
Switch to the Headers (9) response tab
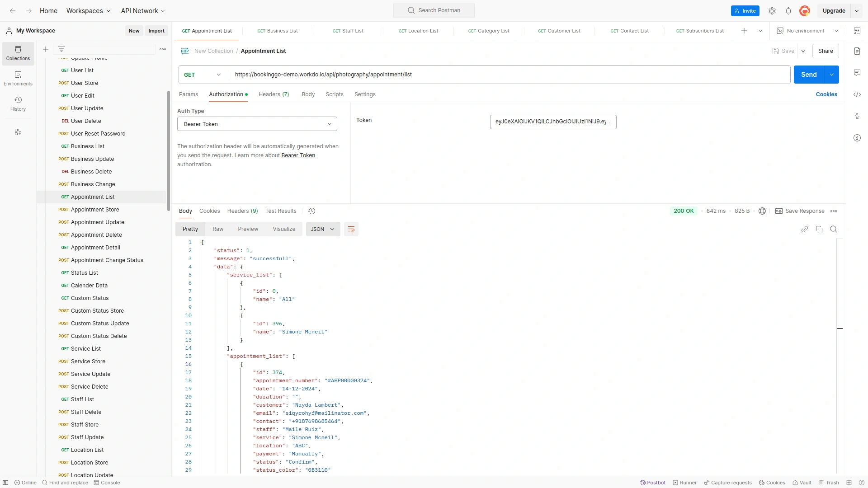pos(242,211)
